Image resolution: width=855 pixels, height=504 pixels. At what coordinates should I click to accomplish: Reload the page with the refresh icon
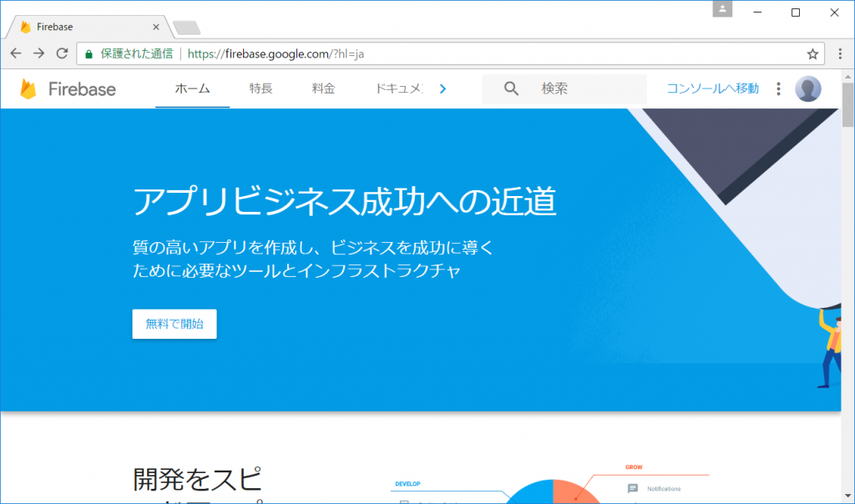tap(62, 53)
